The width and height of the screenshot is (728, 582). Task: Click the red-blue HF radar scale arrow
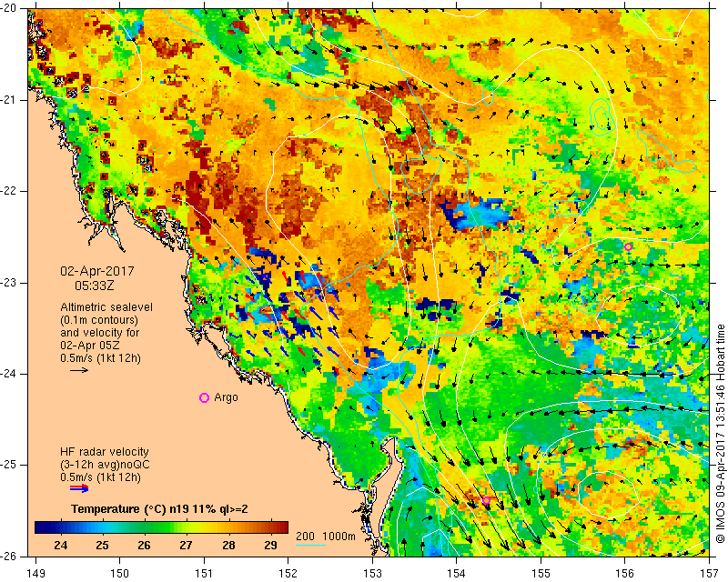[79, 488]
